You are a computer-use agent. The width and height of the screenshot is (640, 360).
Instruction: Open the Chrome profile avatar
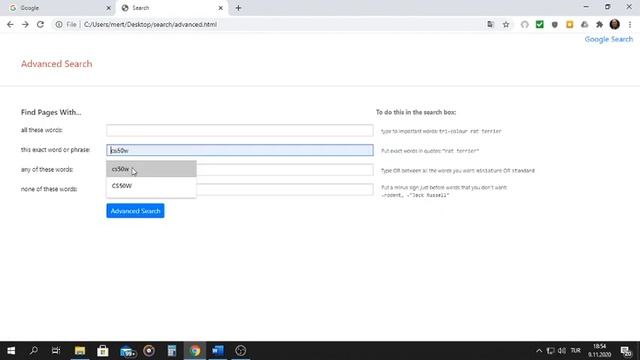[x=614, y=24]
